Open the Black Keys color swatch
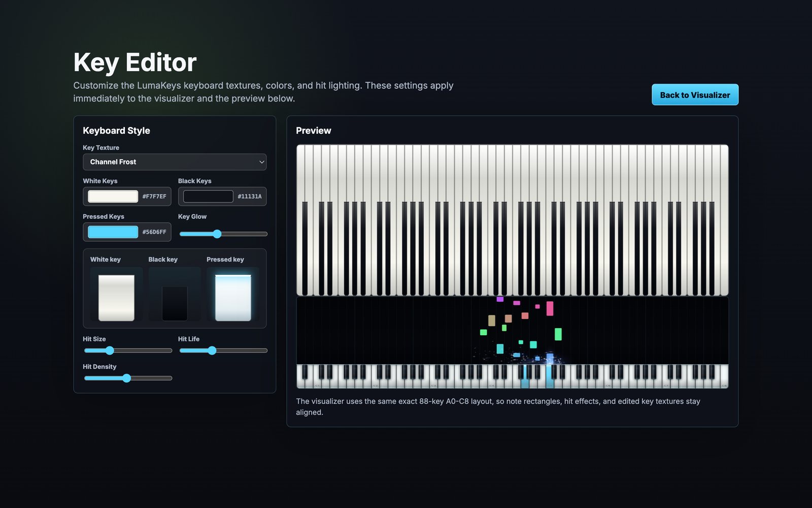Image resolution: width=812 pixels, height=508 pixels. pyautogui.click(x=208, y=196)
